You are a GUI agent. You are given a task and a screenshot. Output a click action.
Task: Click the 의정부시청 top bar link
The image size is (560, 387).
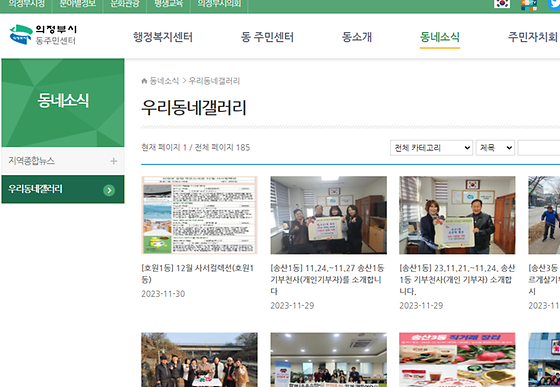pyautogui.click(x=26, y=4)
